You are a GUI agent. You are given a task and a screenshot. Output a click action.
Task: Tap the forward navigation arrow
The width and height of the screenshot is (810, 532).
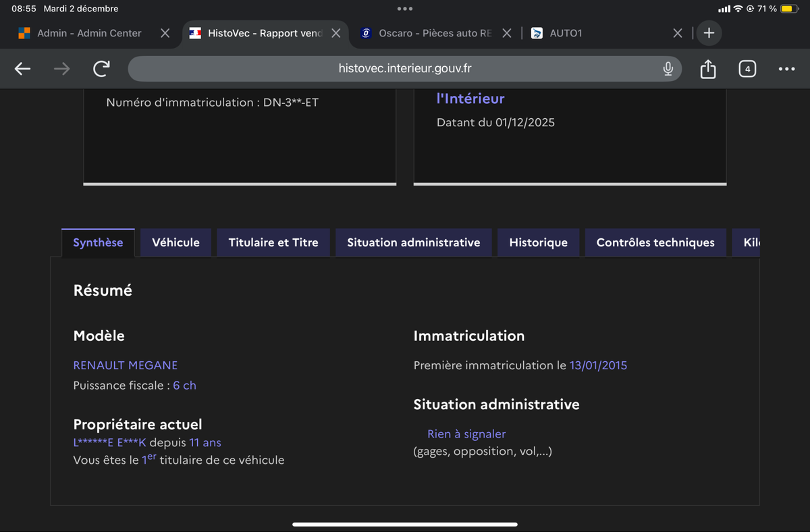pyautogui.click(x=61, y=69)
